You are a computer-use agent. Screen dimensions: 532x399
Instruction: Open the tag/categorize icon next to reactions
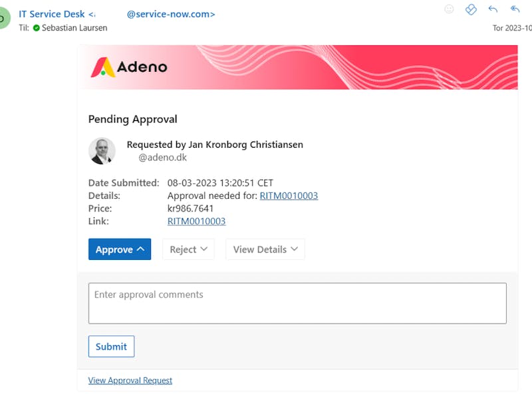click(471, 9)
